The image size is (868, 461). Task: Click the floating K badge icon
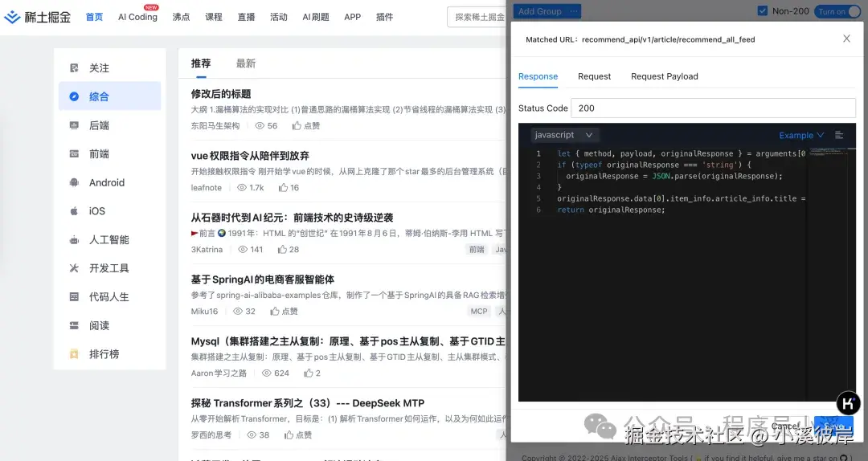coord(848,403)
